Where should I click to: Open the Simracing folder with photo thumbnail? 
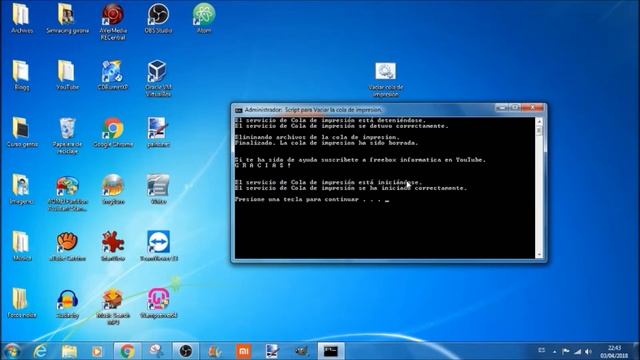tap(67, 18)
